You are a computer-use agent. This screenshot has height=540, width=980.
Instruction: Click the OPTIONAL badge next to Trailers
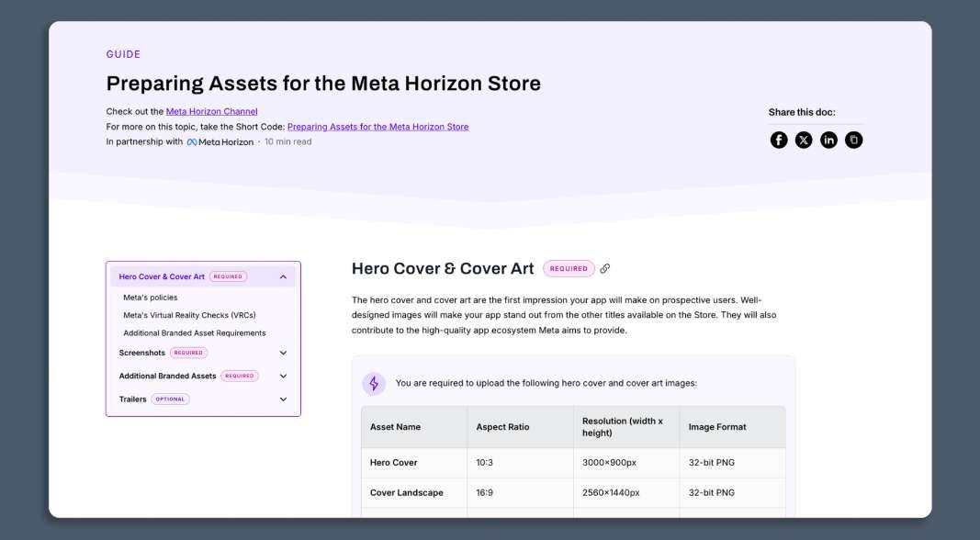click(170, 398)
